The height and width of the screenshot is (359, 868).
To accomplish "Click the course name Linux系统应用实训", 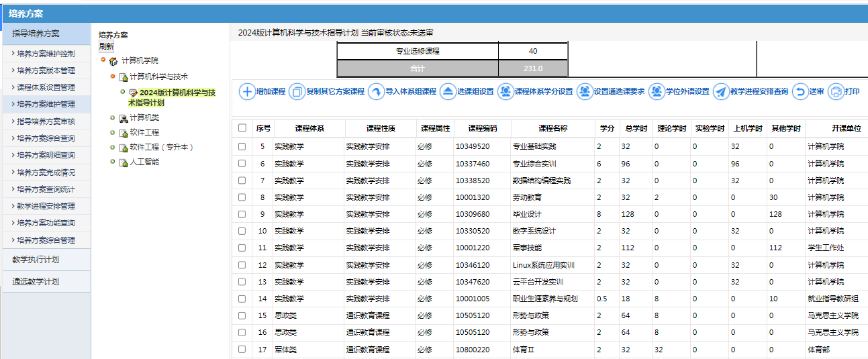I will tap(543, 265).
